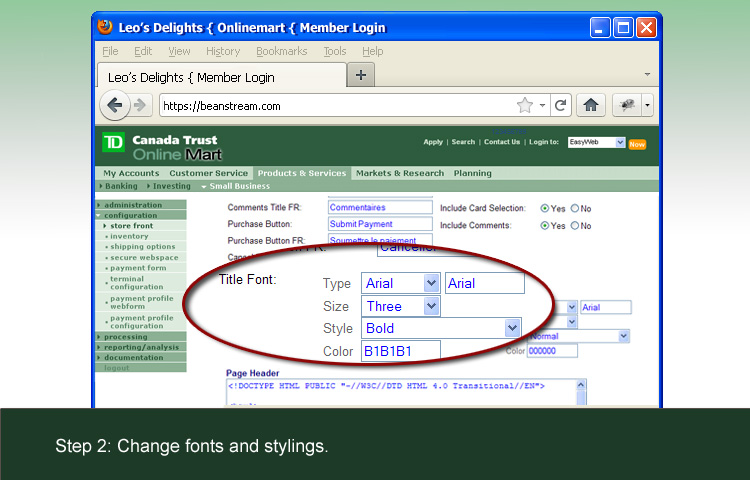Open the Tools menu

coord(334,51)
